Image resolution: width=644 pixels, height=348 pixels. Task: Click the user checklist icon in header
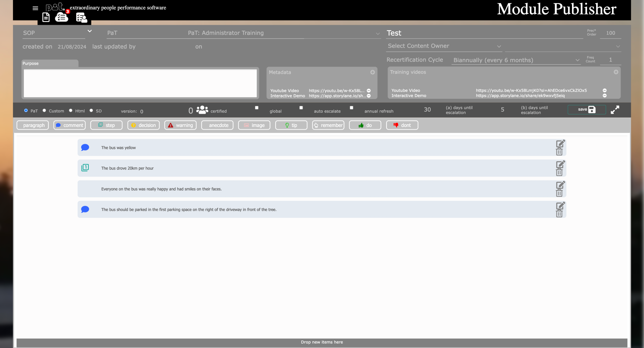[81, 18]
